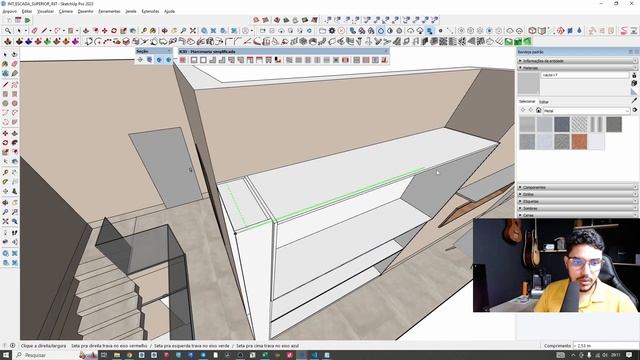The image size is (640, 360).
Task: Select the Eraser tool in top toolbar
Action: click(x=34, y=31)
